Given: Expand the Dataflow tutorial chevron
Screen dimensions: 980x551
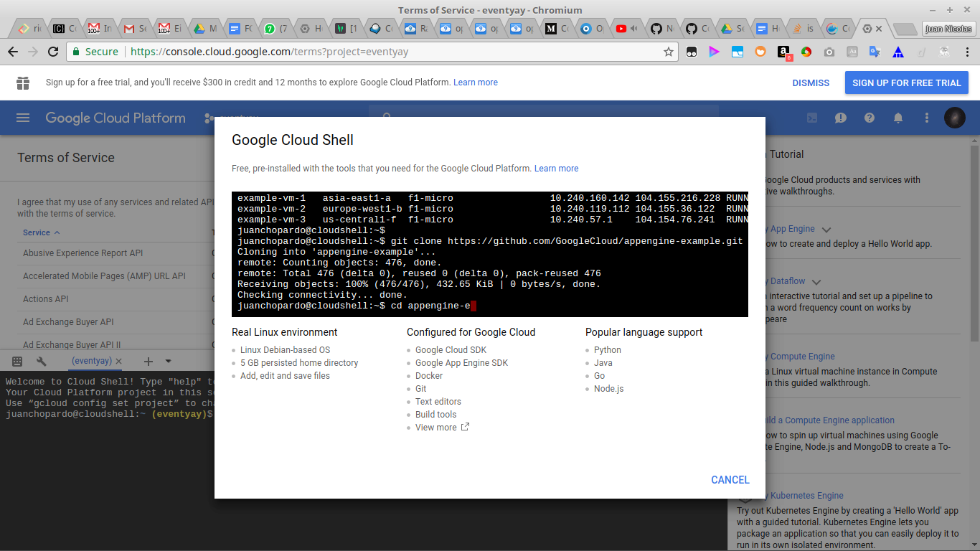Looking at the screenshot, I should (816, 282).
